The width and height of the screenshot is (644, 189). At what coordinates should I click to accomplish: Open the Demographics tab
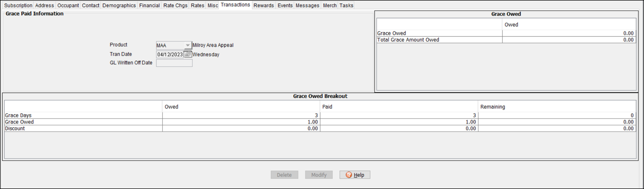coord(119,5)
